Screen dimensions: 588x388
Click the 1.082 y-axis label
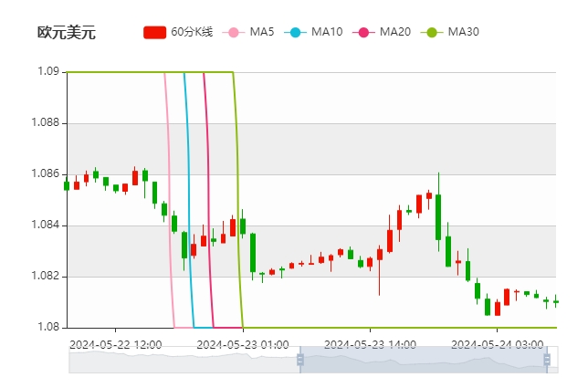(x=45, y=276)
